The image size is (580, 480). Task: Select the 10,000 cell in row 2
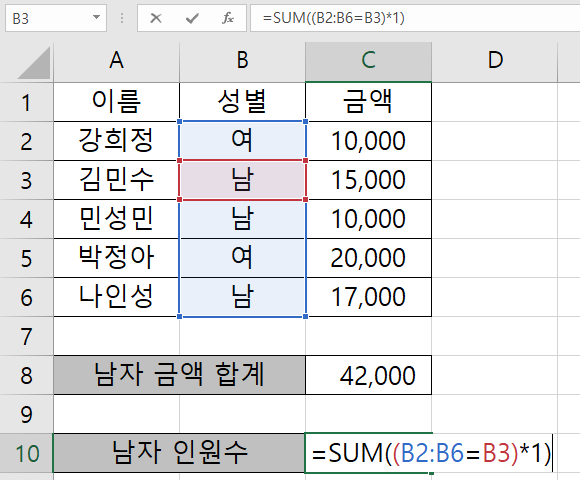click(x=368, y=141)
